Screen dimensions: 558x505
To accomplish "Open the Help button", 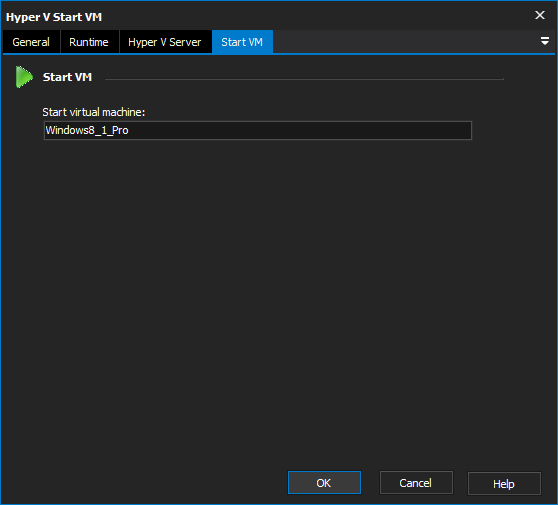I will 504,483.
